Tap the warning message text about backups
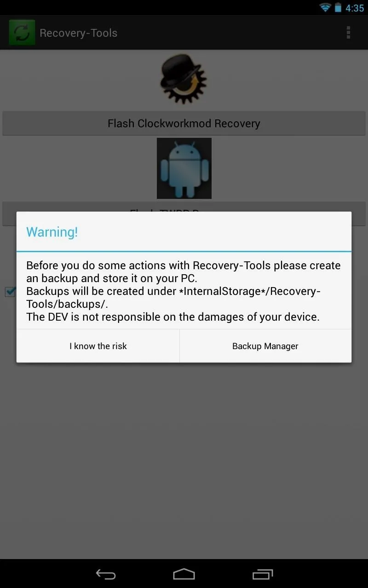This screenshot has width=368, height=588. click(184, 291)
